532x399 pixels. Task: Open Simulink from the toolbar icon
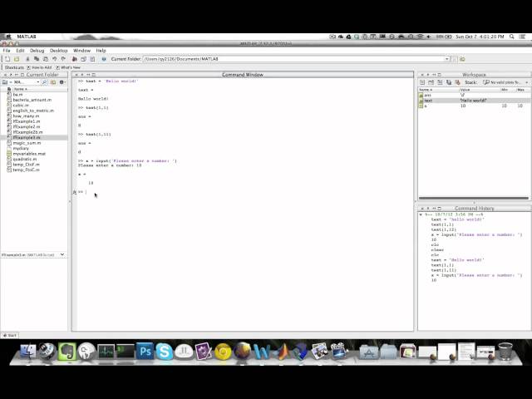(x=74, y=59)
